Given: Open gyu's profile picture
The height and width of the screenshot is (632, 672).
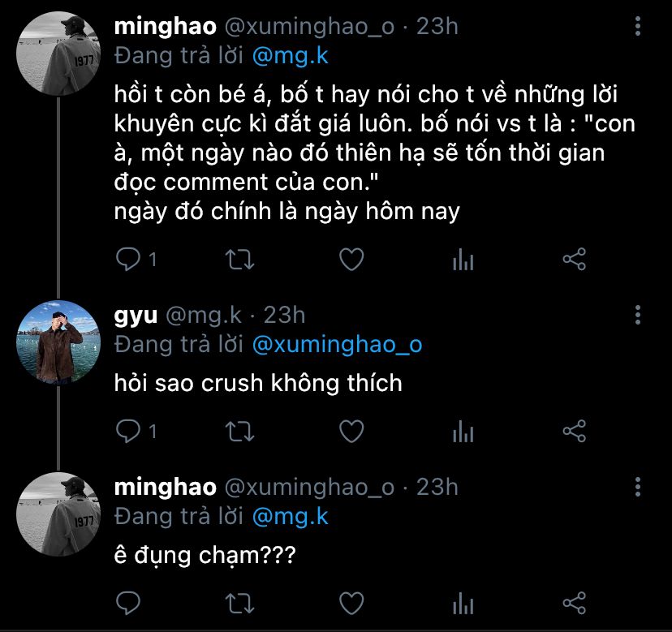Looking at the screenshot, I should click(x=58, y=342).
